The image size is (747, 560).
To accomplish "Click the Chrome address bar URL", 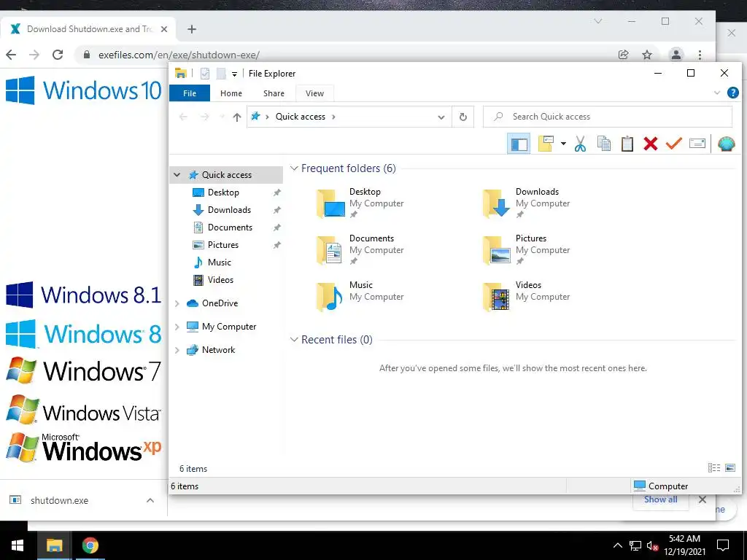I will click(179, 55).
